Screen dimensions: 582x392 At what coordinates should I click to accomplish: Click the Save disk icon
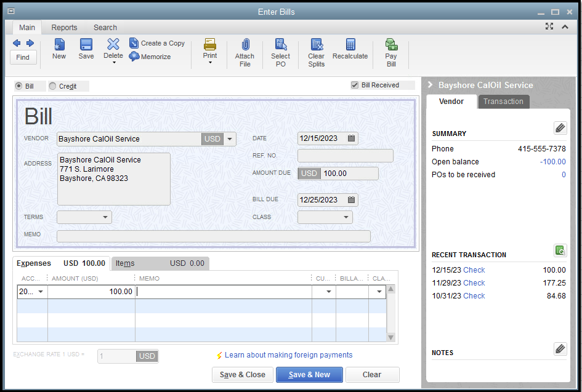point(86,44)
